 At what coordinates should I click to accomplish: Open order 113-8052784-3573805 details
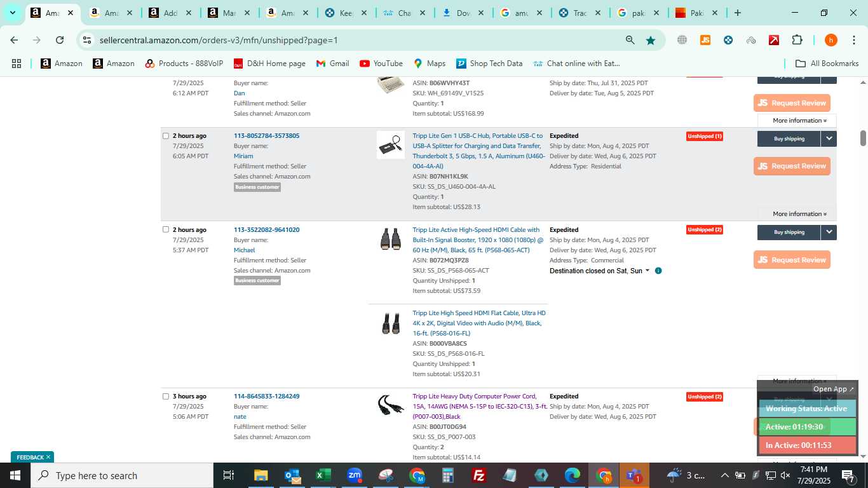click(266, 136)
